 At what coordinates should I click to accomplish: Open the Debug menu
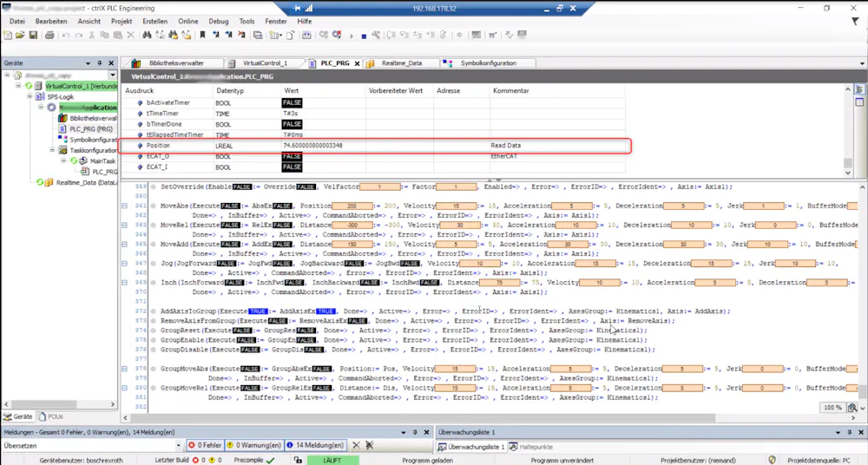218,21
